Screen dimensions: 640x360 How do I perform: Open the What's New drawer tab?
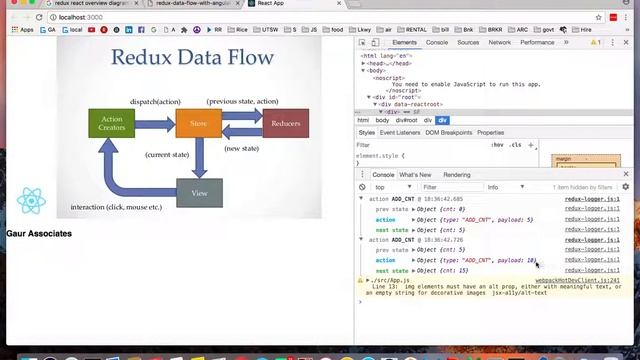coord(415,175)
